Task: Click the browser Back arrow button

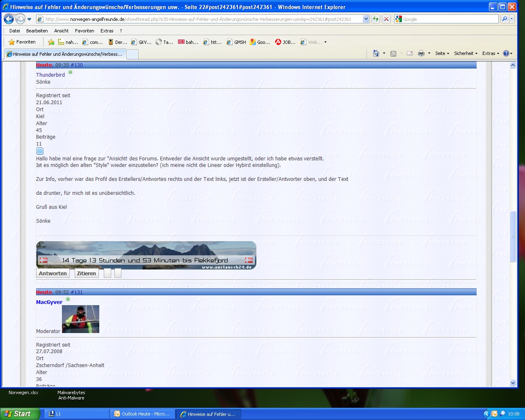Action: coord(9,19)
